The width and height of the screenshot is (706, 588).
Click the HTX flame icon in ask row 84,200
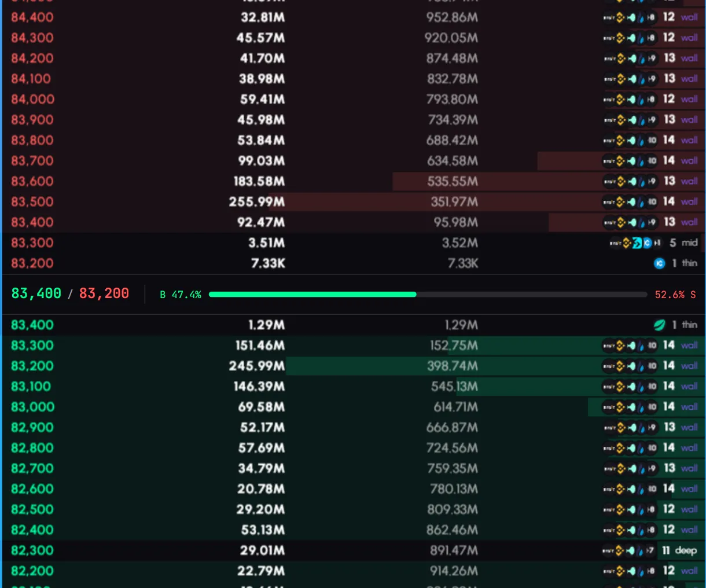pos(642,58)
